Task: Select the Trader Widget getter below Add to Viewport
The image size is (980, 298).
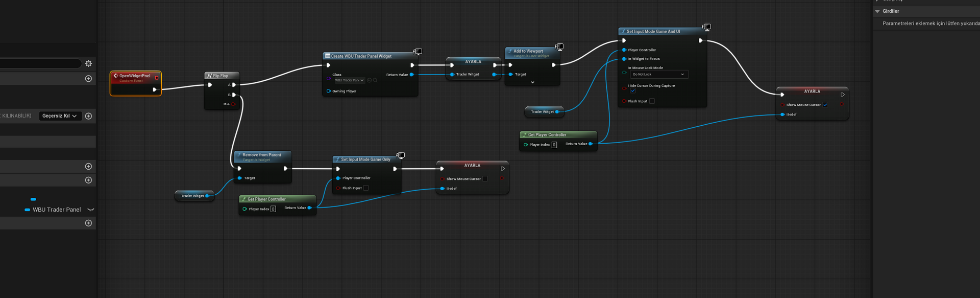Action: pyautogui.click(x=545, y=111)
